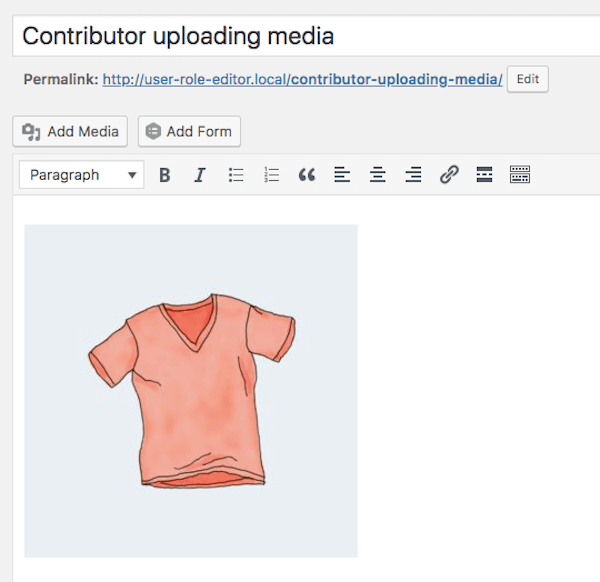Align text left
This screenshot has height=582, width=600.
pos(342,175)
